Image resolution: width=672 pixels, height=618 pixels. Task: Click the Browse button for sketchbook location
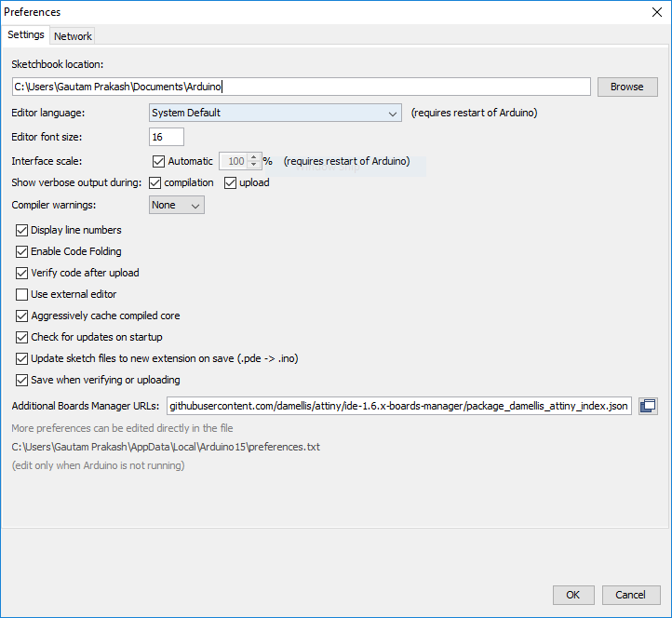(627, 87)
